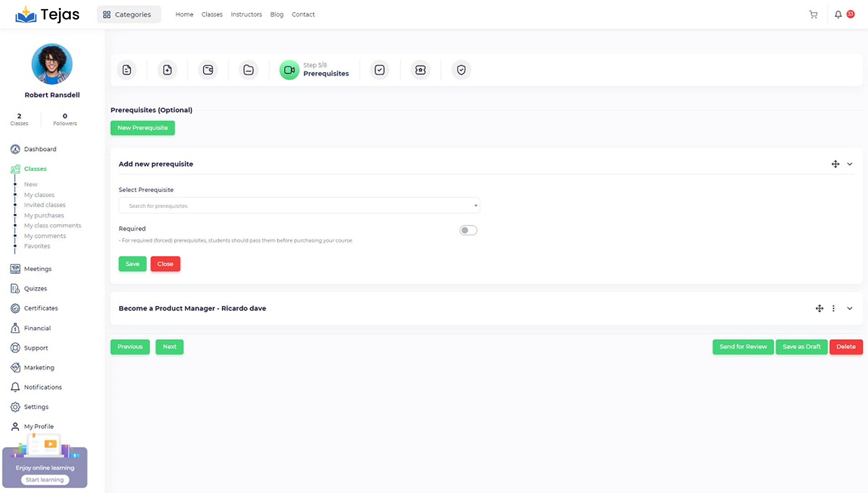Open Instructors in top navigation
The width and height of the screenshot is (868, 493).
coord(246,14)
